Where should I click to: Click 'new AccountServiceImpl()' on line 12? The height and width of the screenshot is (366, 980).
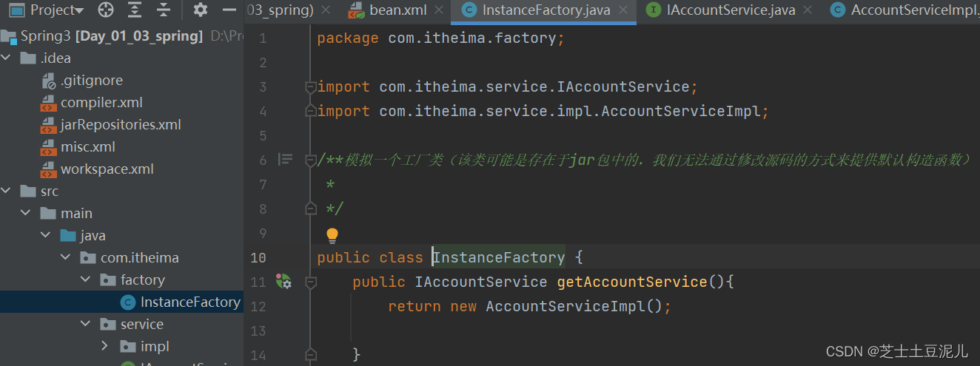556,307
